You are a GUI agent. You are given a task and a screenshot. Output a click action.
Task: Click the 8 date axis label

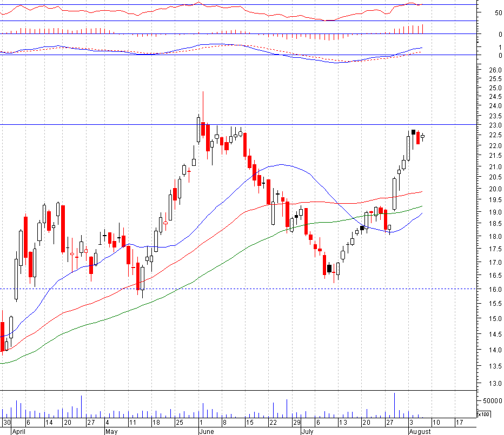click(224, 423)
